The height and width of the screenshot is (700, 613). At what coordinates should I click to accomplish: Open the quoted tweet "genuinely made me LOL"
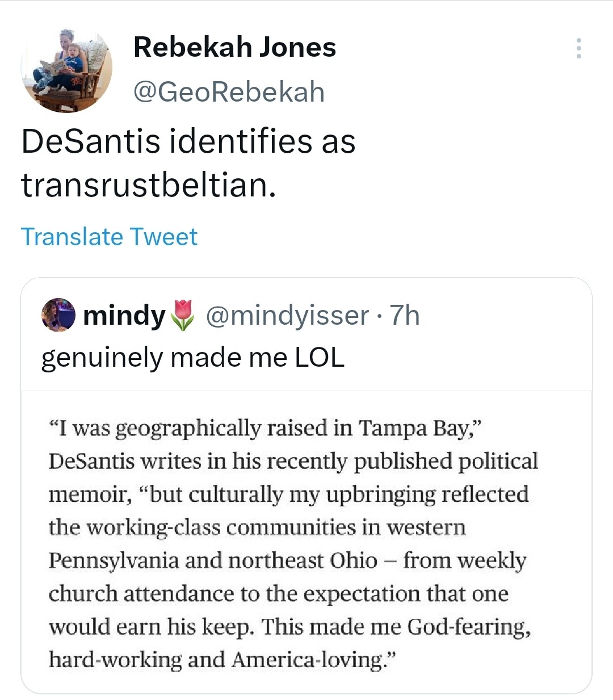point(193,358)
